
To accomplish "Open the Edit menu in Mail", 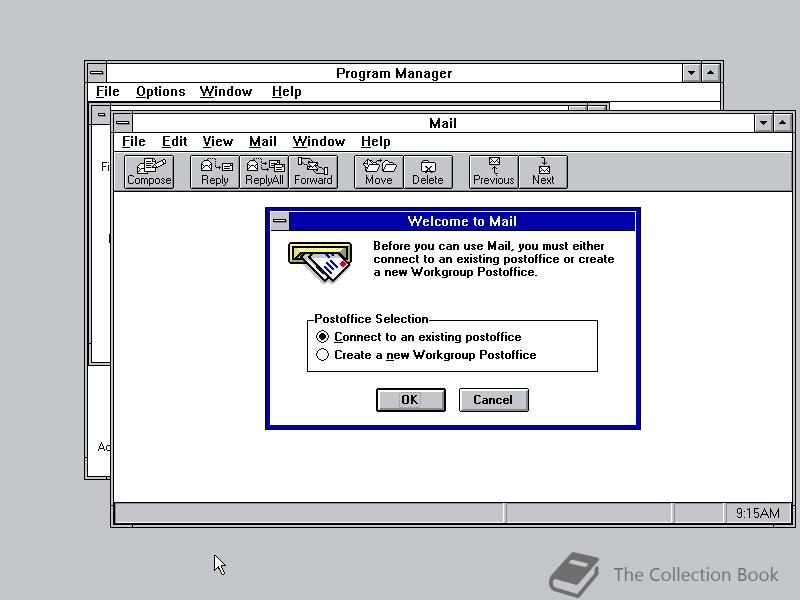I will coord(174,141).
